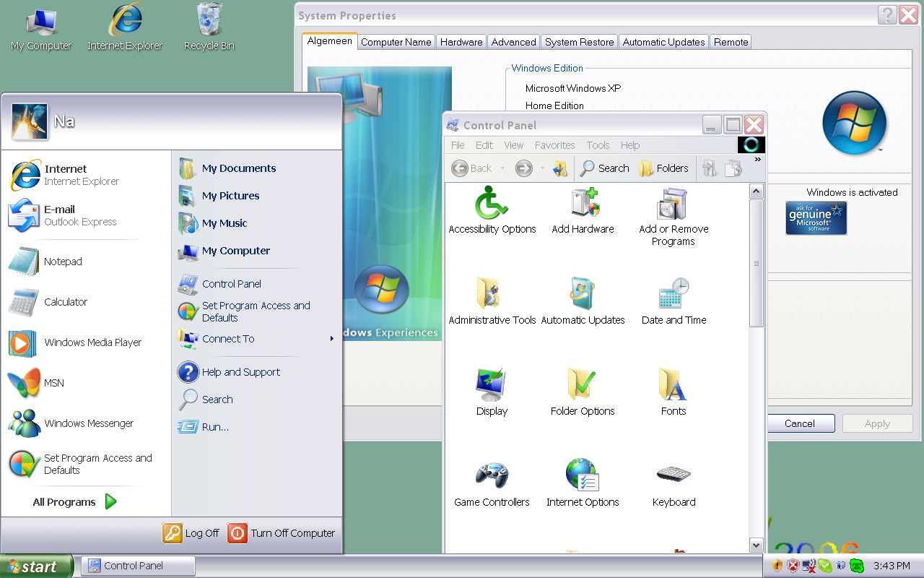This screenshot has width=924, height=578.
Task: Switch to Computer Name tab
Action: (396, 43)
